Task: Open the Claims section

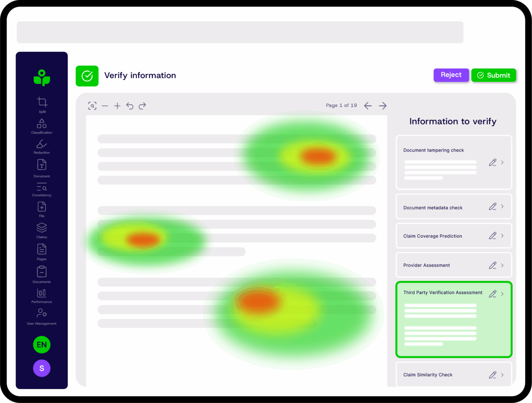Action: pyautogui.click(x=42, y=229)
